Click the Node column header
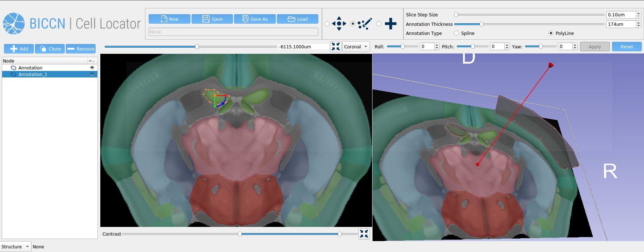The image size is (644, 252). point(45,61)
